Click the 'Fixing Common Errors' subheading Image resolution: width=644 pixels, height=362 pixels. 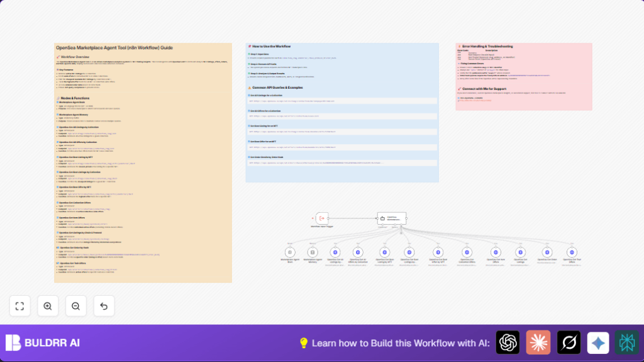(472, 64)
